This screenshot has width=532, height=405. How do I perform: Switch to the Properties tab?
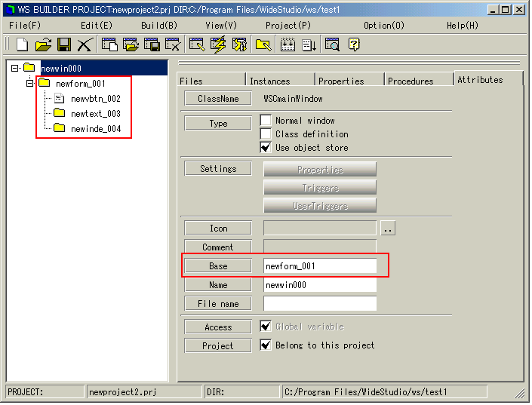341,81
